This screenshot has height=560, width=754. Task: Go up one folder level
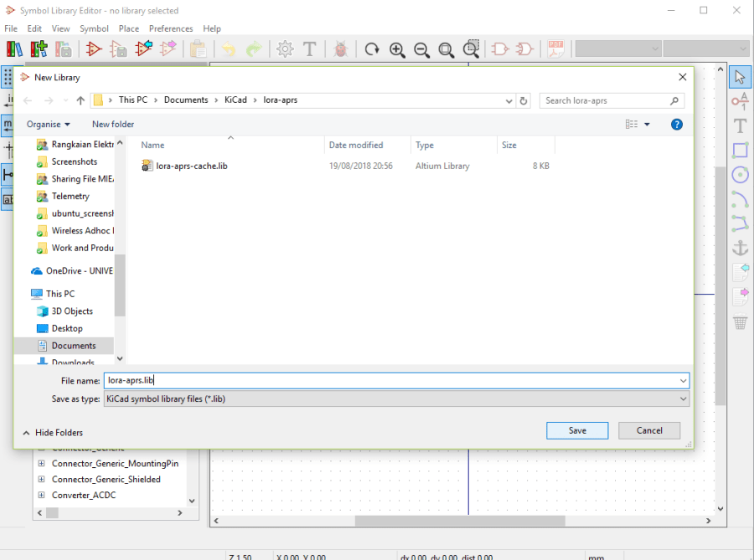tap(80, 100)
